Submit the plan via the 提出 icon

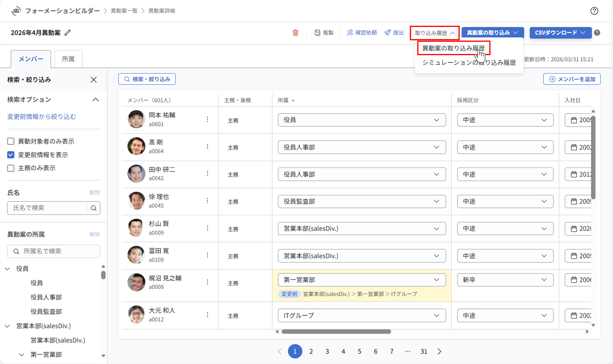[x=387, y=33]
